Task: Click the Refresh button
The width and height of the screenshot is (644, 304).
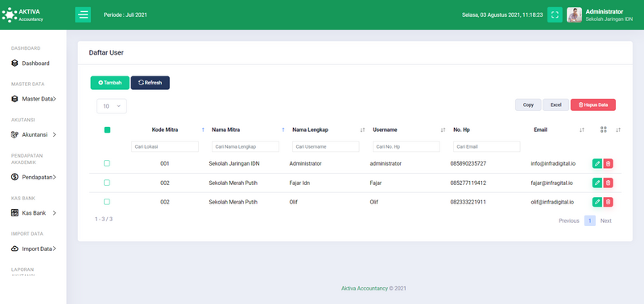Action: tap(150, 83)
